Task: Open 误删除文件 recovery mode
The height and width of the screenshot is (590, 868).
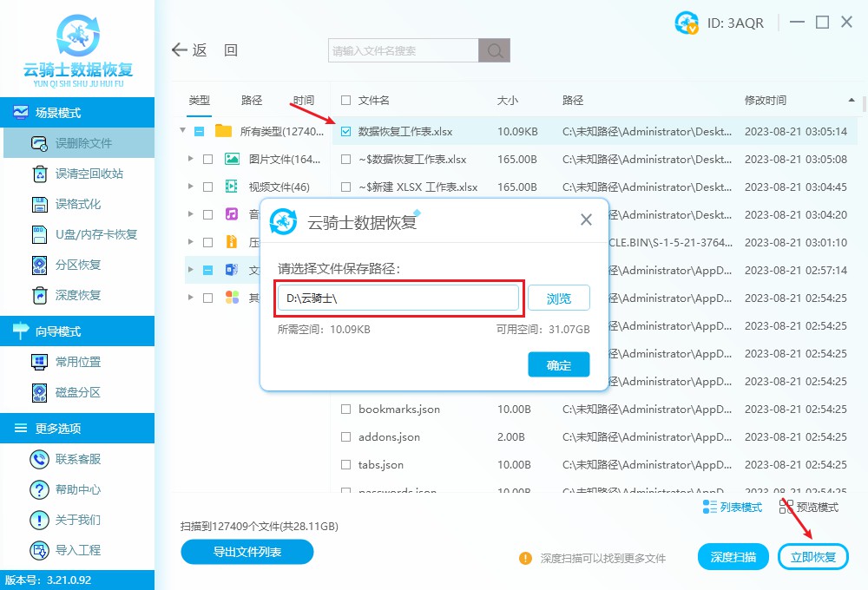Action: 79,143
